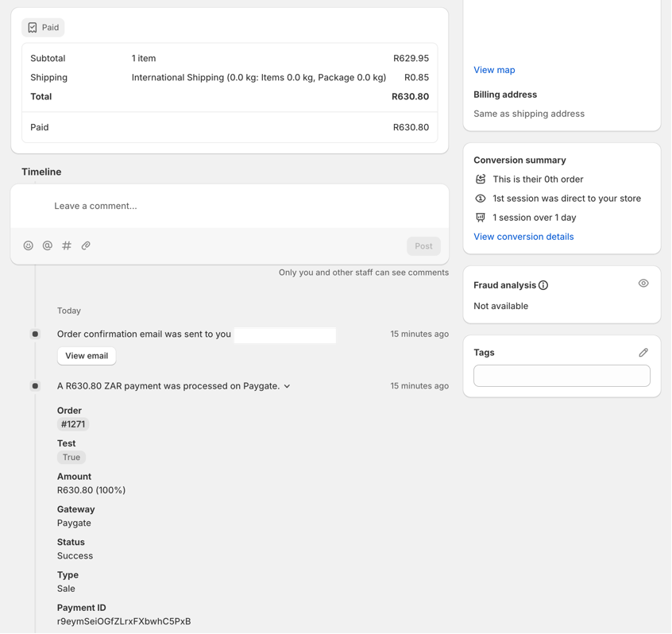Screen dimensions: 672x634
Task: Click the hashtag icon in comment toolbar
Action: 67,246
